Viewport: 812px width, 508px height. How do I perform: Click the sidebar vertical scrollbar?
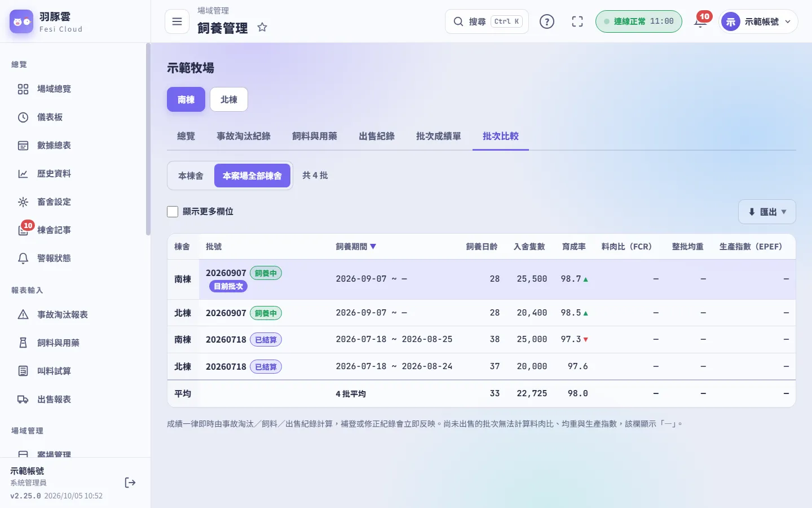point(148,139)
